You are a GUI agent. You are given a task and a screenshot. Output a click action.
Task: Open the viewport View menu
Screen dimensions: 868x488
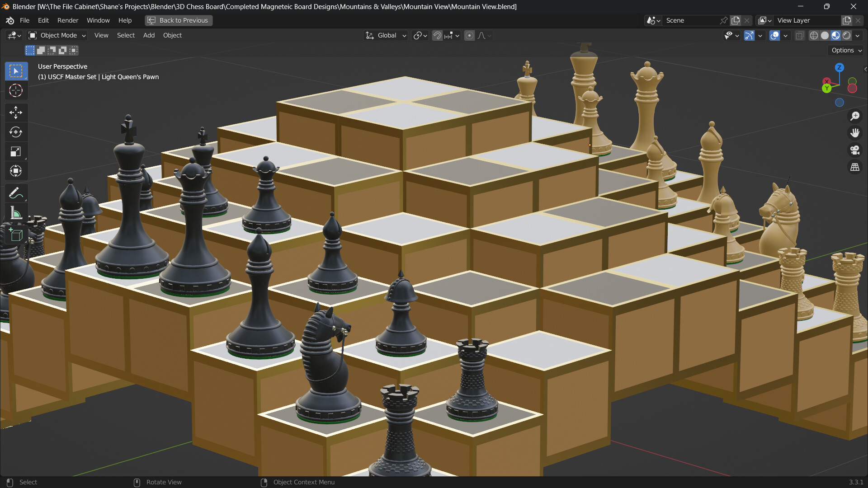tap(101, 35)
